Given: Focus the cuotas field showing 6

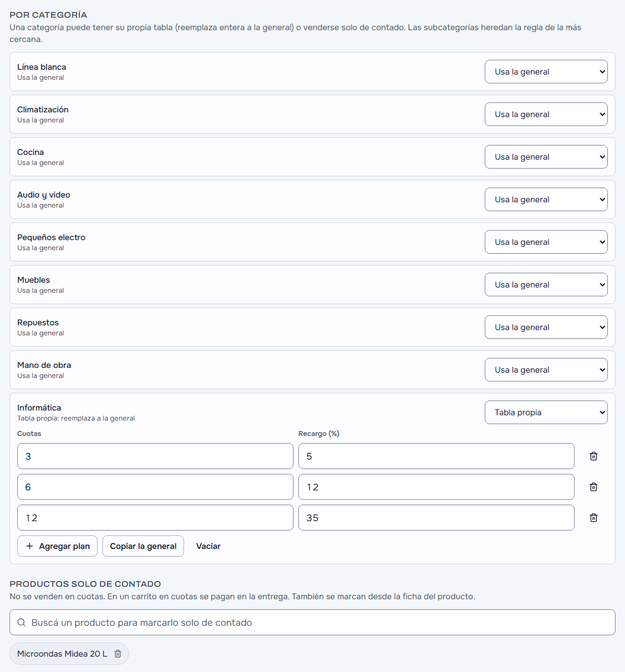Looking at the screenshot, I should pyautogui.click(x=155, y=487).
